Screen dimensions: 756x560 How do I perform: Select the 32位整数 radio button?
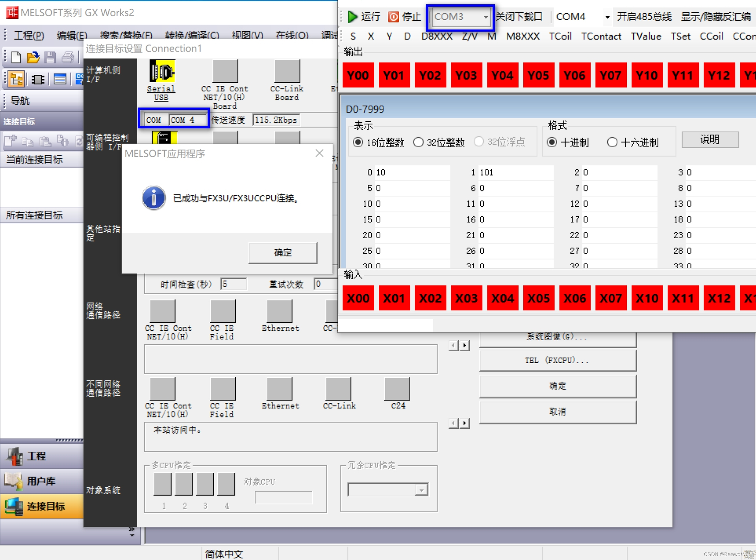tap(418, 142)
